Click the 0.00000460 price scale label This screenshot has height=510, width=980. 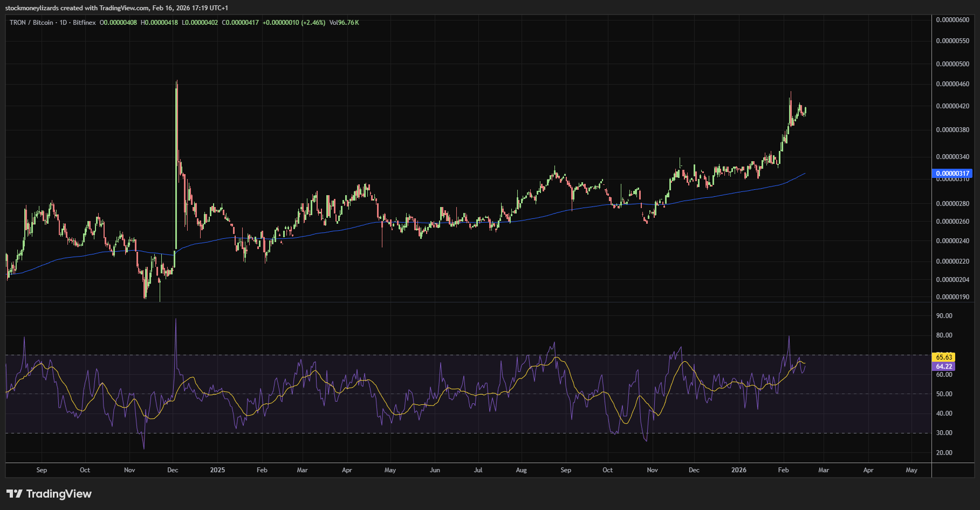point(952,84)
